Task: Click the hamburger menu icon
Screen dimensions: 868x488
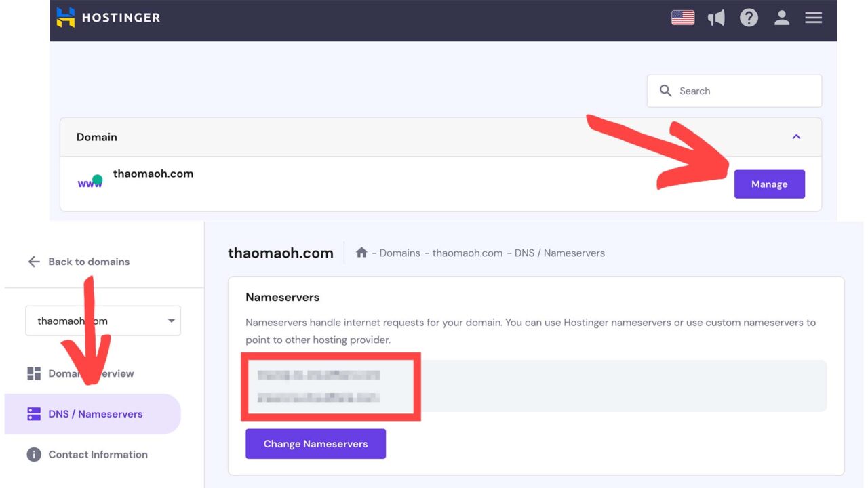Action: pos(813,18)
